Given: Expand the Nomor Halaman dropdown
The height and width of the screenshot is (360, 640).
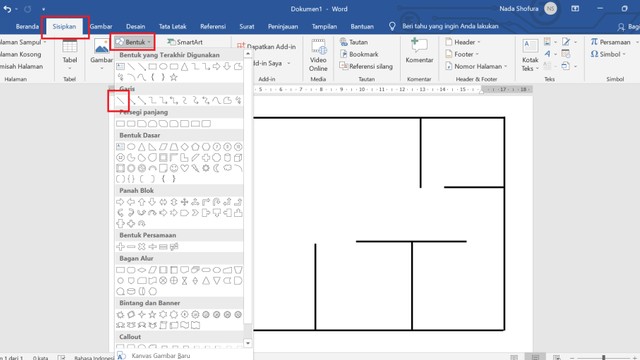Looking at the screenshot, I should (476, 66).
